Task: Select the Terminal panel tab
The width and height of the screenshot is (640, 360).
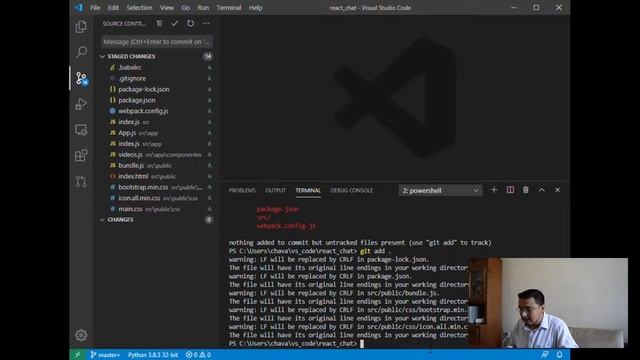Action: 308,190
